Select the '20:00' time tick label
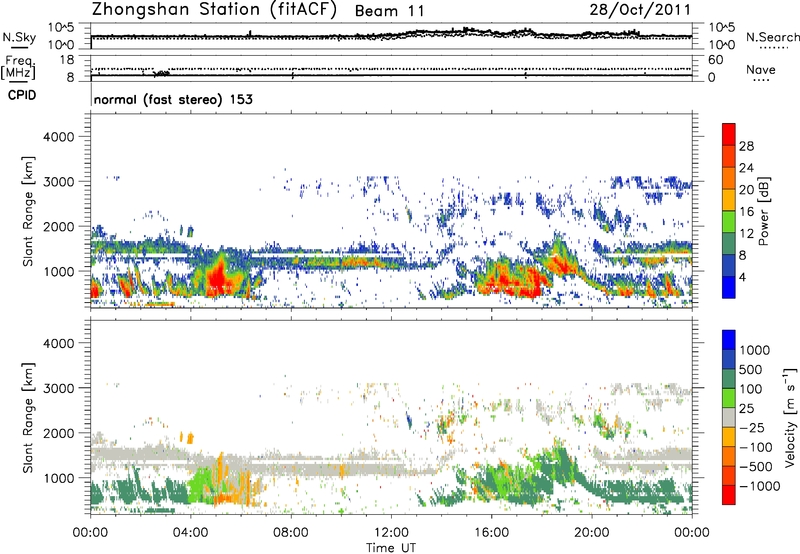 tap(592, 533)
